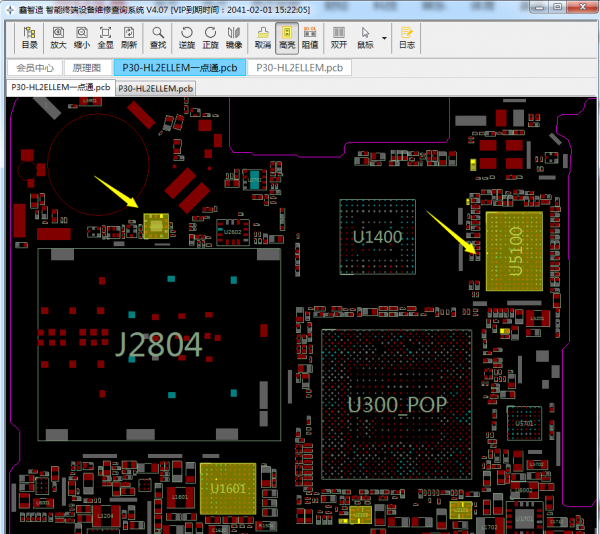Rotate clockwise with 正旋 icon
This screenshot has width=600, height=534.
pos(211,38)
